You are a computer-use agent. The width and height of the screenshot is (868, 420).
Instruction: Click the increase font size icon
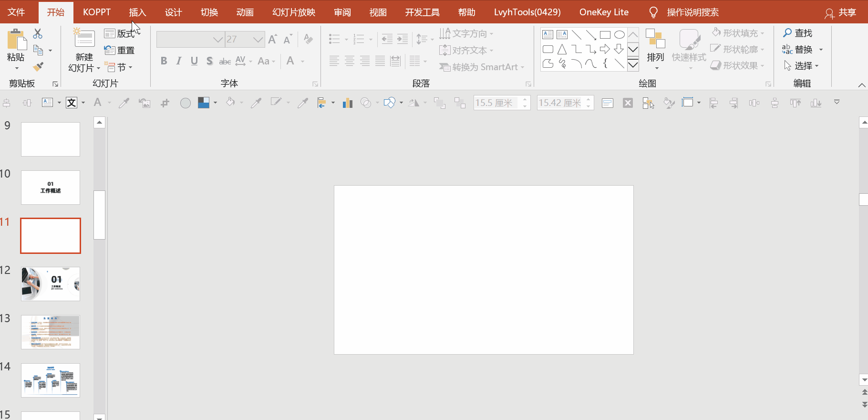pos(273,39)
